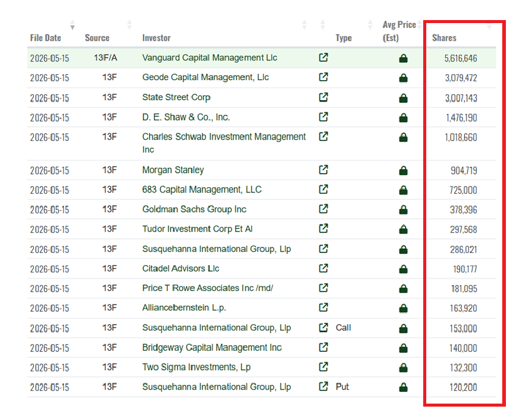
Task: Open State Street Corp investor link
Action: pos(176,97)
